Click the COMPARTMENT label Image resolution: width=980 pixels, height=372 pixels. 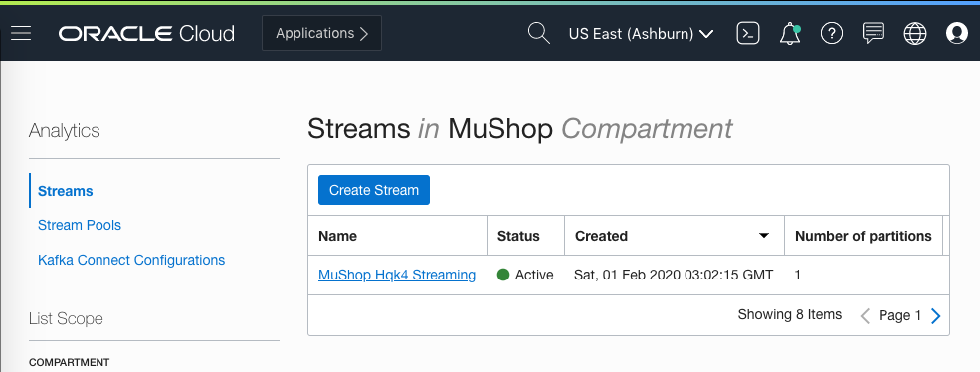(69, 363)
